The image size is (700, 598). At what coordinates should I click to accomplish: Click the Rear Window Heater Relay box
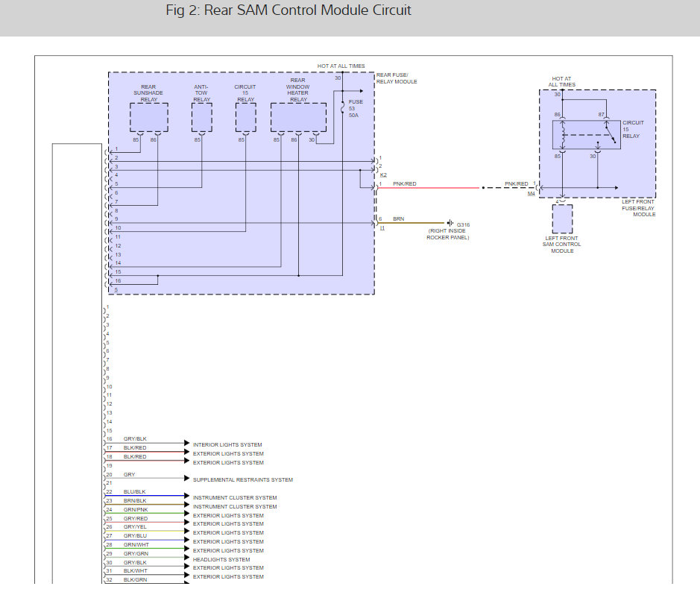[298, 118]
